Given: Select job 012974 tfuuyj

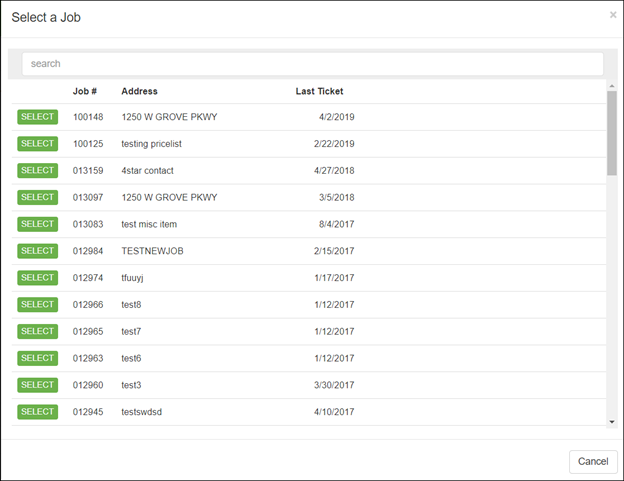Looking at the screenshot, I should tap(37, 278).
